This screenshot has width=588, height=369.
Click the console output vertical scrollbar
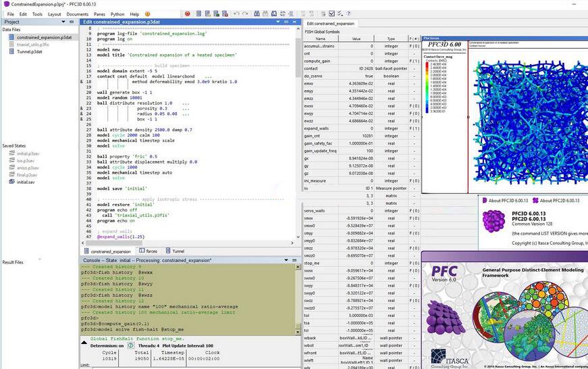298,297
